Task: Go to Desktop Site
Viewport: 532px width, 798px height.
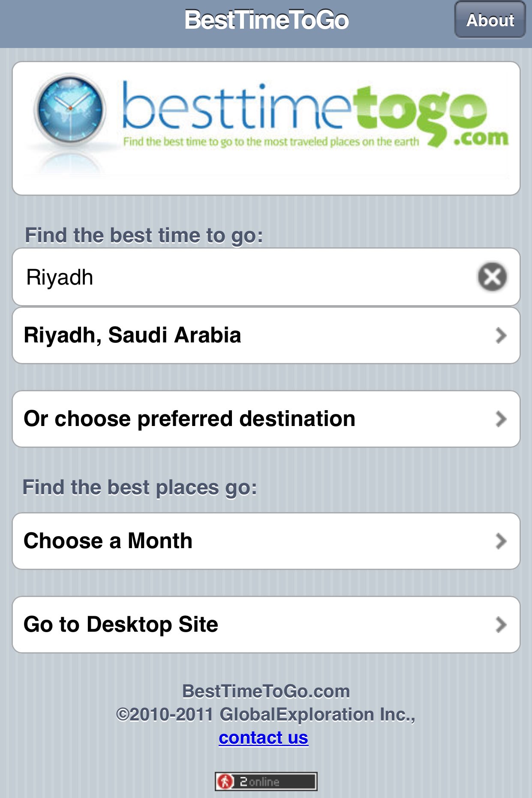Action: click(x=120, y=624)
